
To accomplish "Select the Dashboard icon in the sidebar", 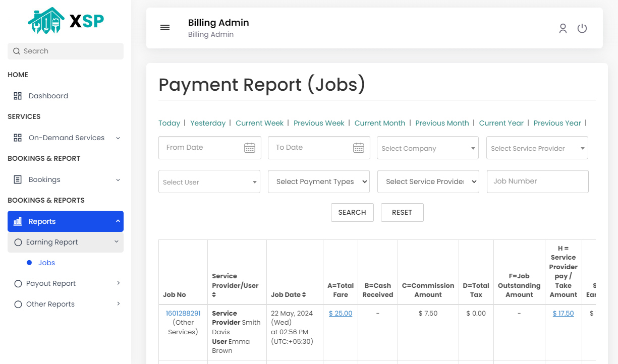I will click(17, 95).
